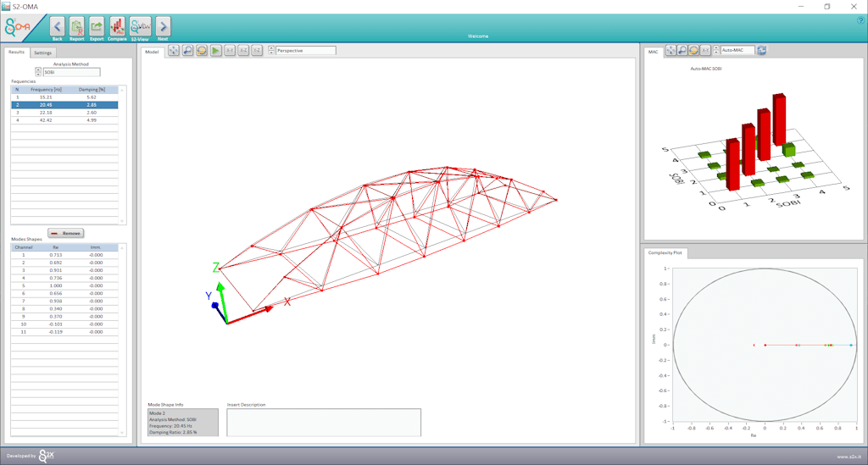Viewport: 868px width, 465px height.
Task: Click the Analysis Method SOBI field
Action: click(x=71, y=72)
